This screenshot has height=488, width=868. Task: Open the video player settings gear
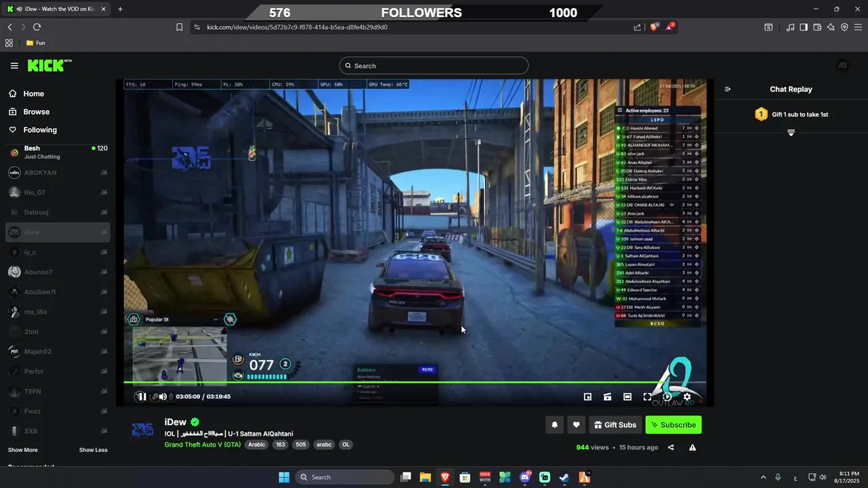pos(687,396)
